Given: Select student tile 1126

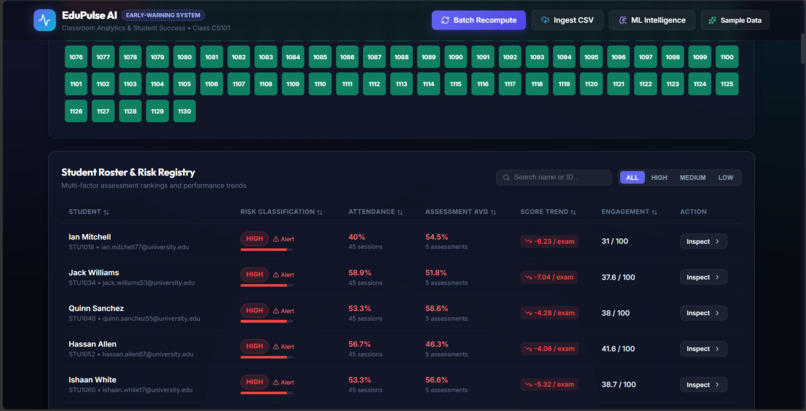Looking at the screenshot, I should click(76, 111).
